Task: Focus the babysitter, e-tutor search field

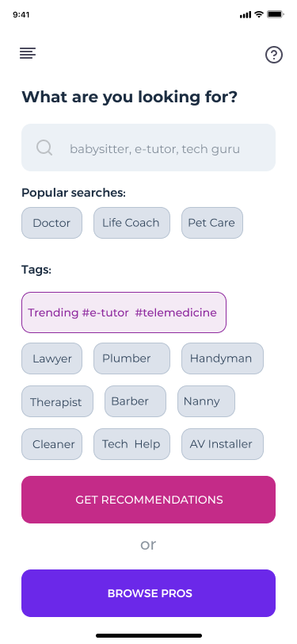Action: [149, 148]
